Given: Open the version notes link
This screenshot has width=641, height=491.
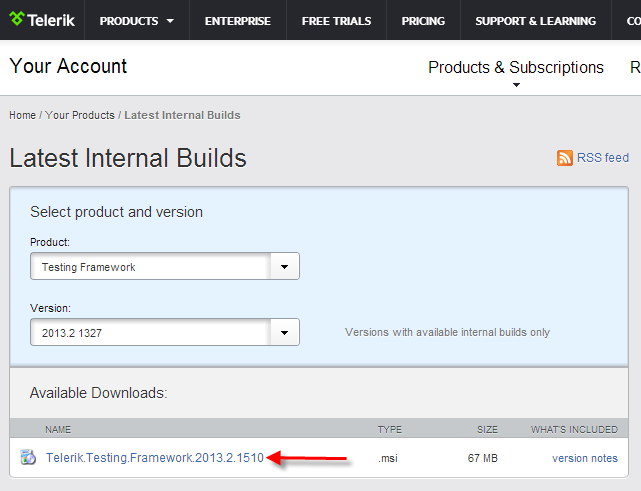Looking at the screenshot, I should (584, 458).
